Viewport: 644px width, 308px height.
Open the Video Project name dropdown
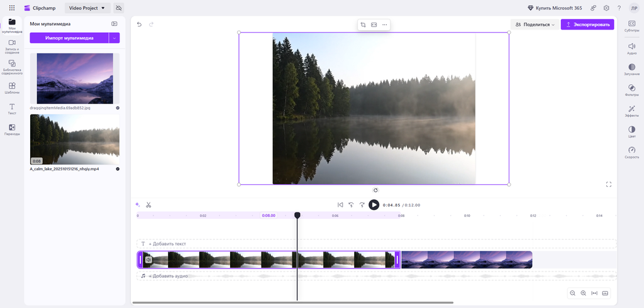87,8
